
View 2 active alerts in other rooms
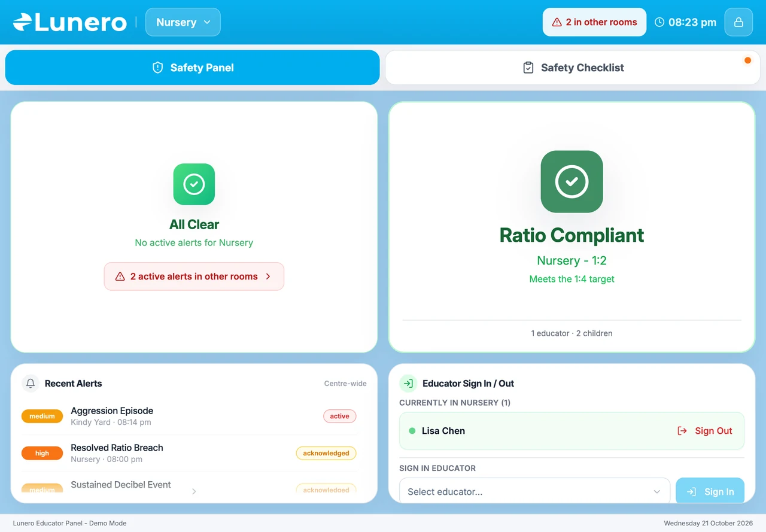click(194, 276)
